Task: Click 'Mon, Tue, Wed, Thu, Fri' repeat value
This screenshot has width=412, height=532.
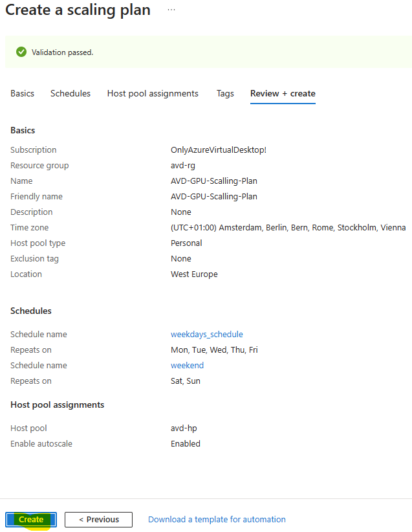Action: point(214,349)
